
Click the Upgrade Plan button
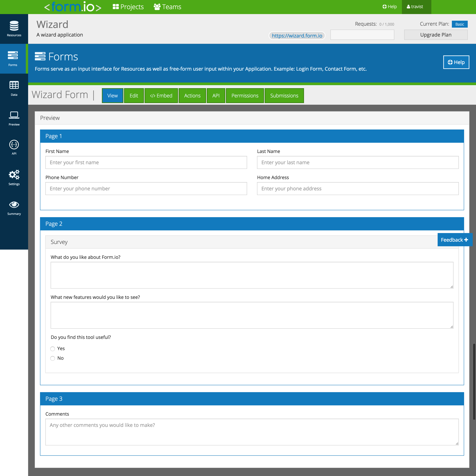[436, 35]
